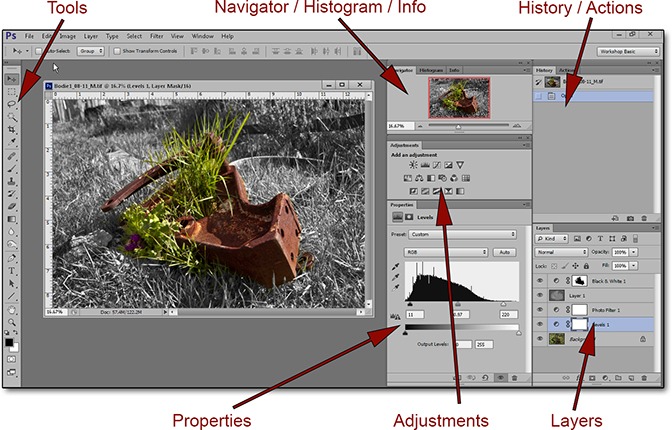Viewport: 672px width, 430px height.
Task: Click the Navigator preview thumbnail
Action: coord(459,98)
